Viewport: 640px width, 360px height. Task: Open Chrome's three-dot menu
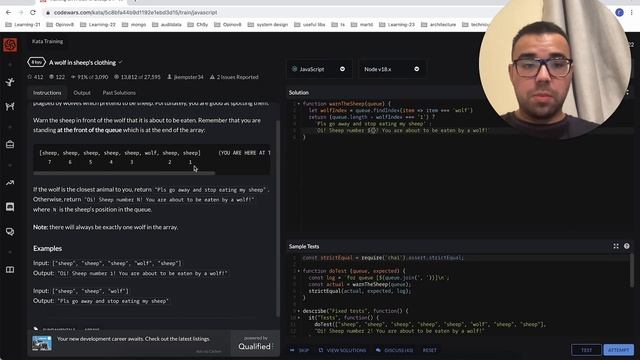[x=631, y=13]
